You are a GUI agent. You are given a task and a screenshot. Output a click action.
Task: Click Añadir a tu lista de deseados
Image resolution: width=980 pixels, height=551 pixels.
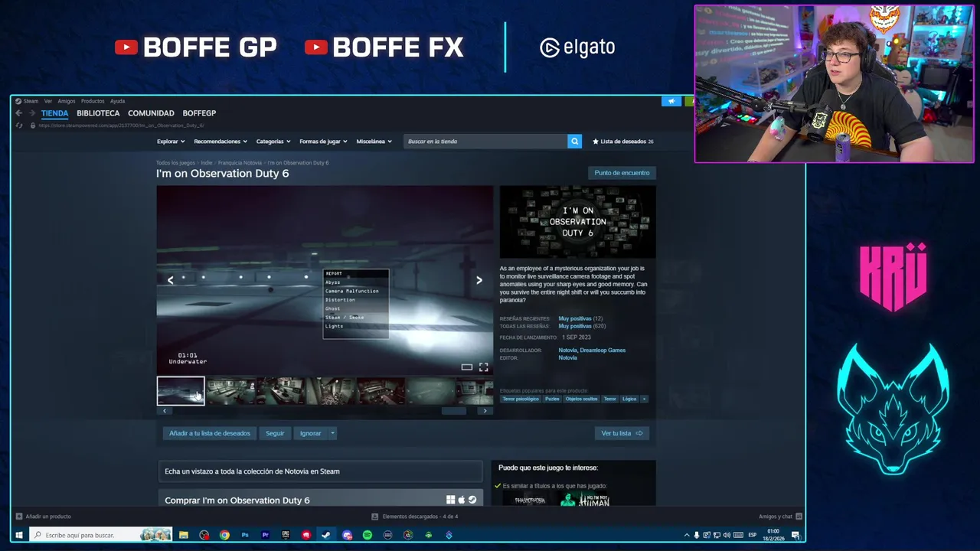coord(210,433)
